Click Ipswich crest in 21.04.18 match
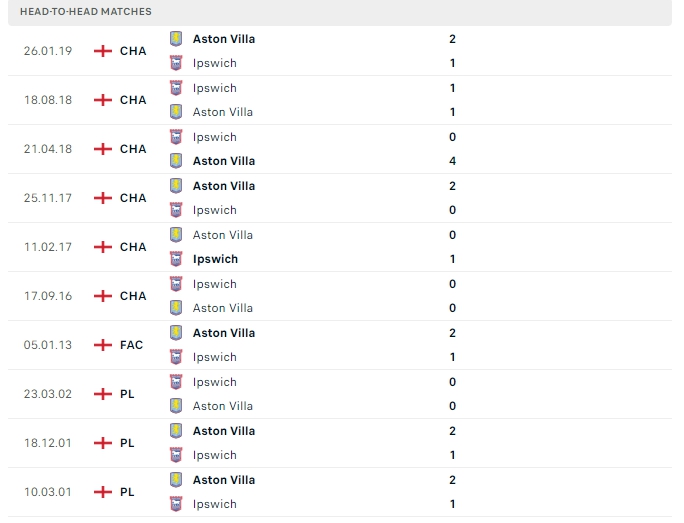Viewport: 684px width, 523px height. pos(177,137)
